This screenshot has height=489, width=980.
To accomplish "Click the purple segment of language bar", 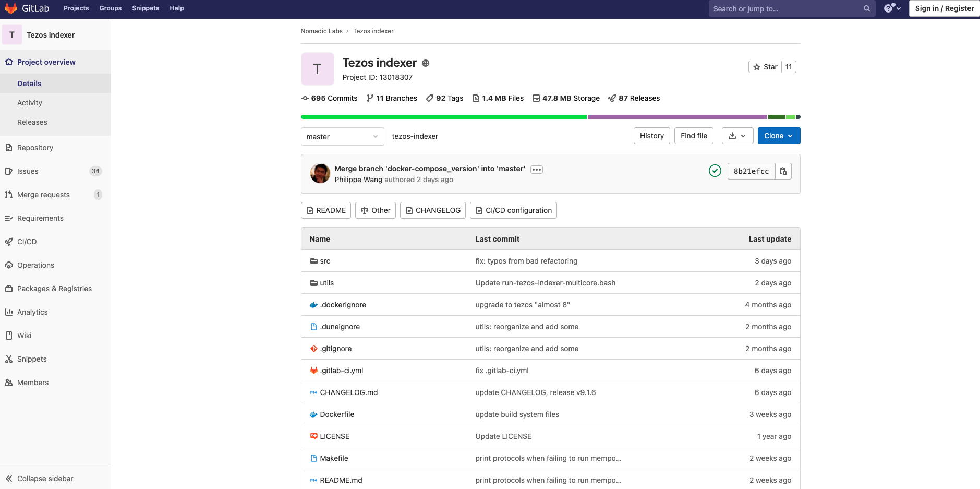I will (x=677, y=117).
